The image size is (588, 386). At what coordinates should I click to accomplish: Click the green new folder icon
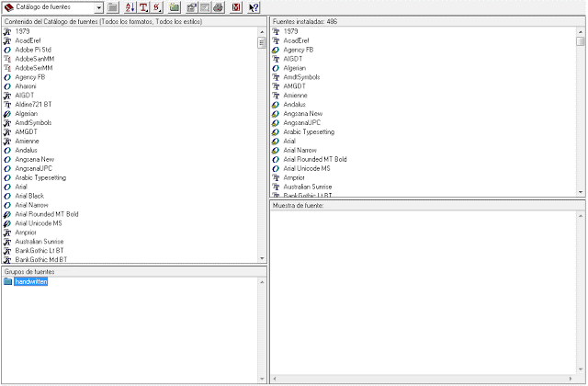[175, 7]
